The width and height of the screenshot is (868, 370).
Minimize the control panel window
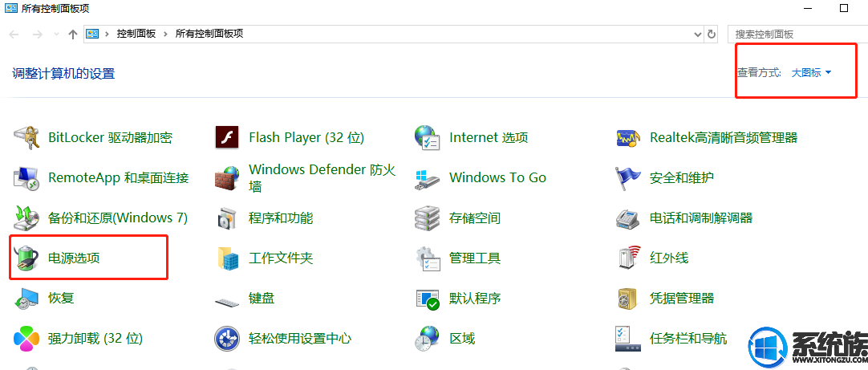809,8
